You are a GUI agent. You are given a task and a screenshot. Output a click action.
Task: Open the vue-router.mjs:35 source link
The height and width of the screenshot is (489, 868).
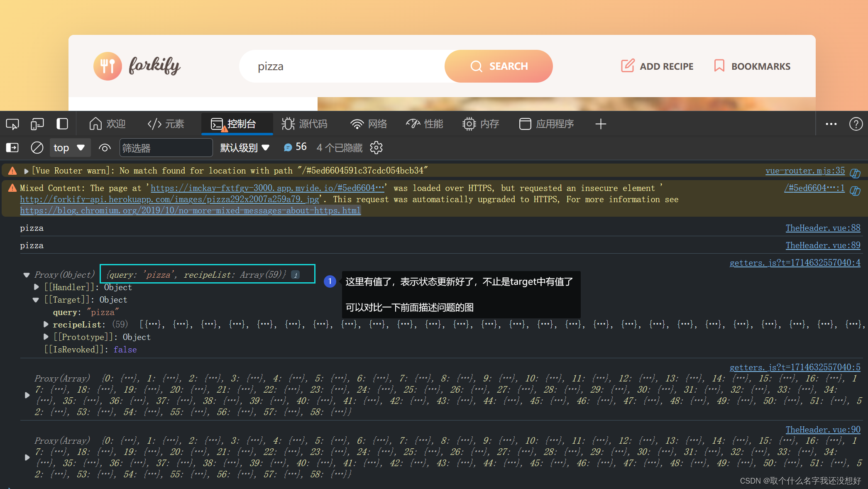(805, 171)
